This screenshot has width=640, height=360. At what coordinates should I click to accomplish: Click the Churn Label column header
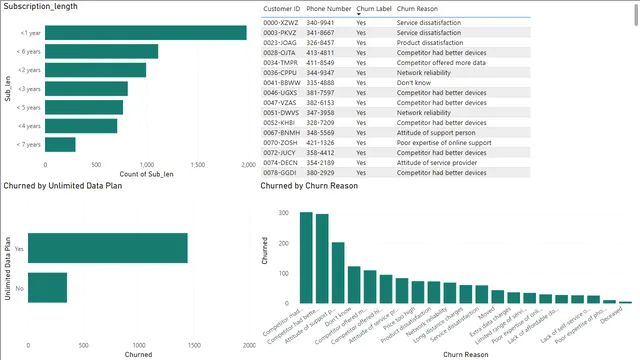pos(374,9)
